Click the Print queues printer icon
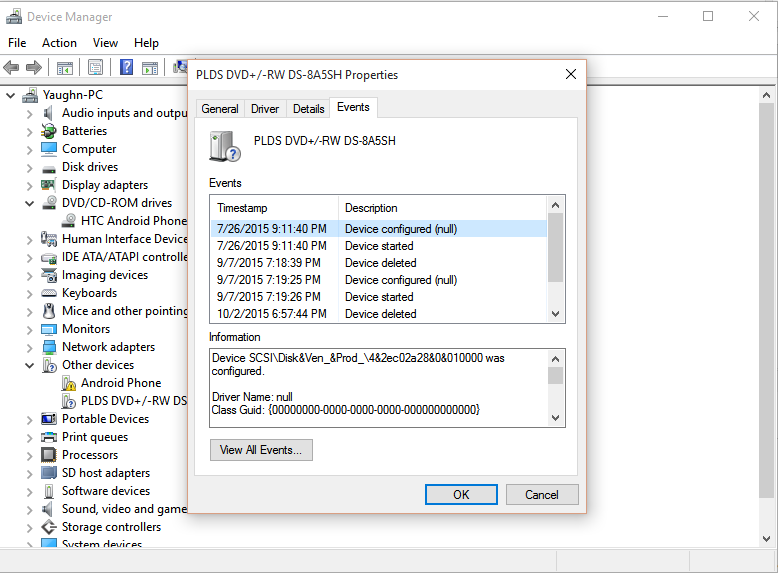Screen dimensions: 778x573 49,437
